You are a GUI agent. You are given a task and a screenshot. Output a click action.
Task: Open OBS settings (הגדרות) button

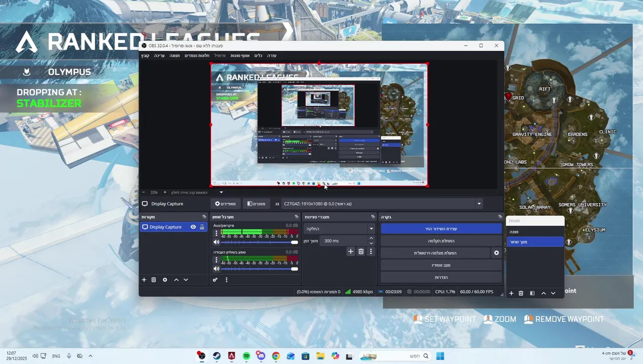[x=441, y=277]
